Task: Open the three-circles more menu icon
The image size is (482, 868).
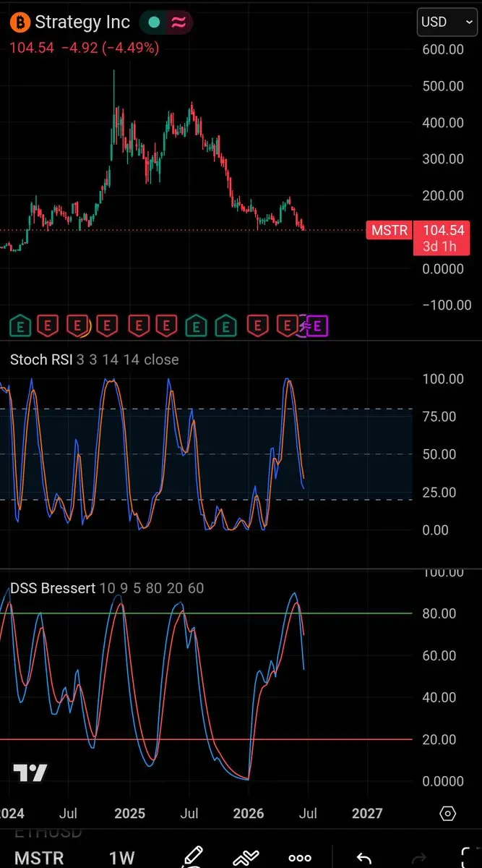Action: click(x=300, y=859)
